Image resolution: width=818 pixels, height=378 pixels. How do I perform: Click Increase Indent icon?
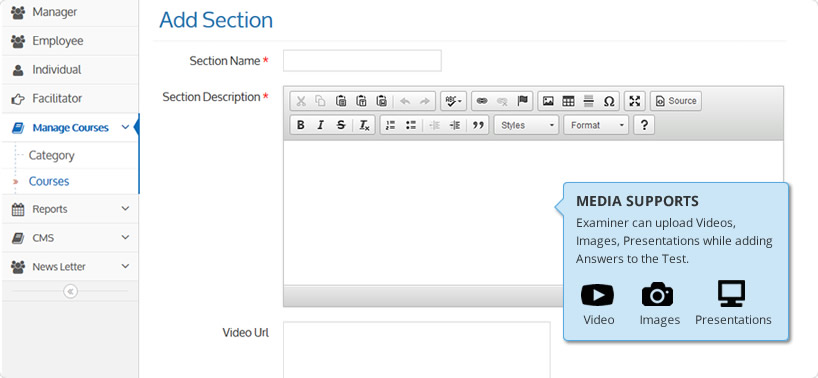click(454, 125)
